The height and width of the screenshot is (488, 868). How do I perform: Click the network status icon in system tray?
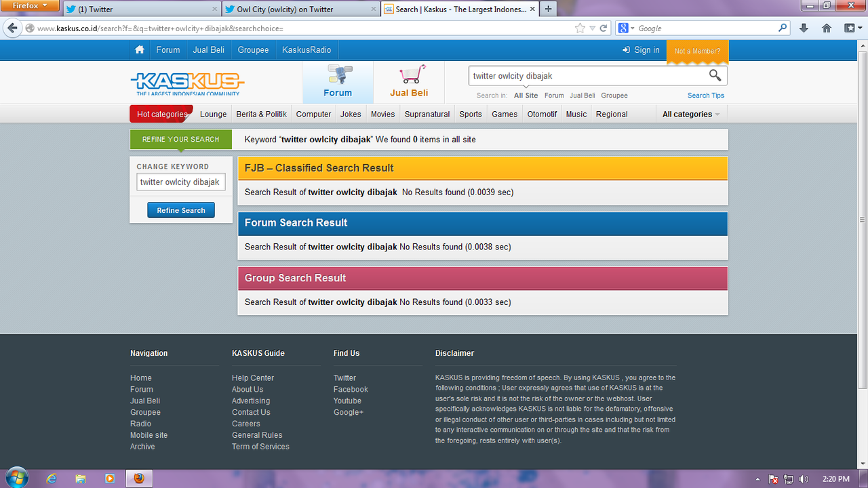click(789, 479)
